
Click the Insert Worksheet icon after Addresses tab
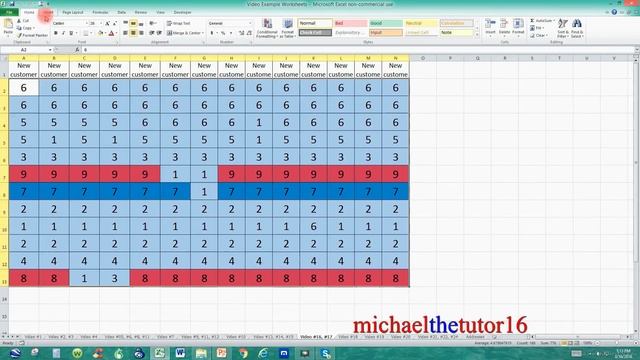[x=494, y=337]
